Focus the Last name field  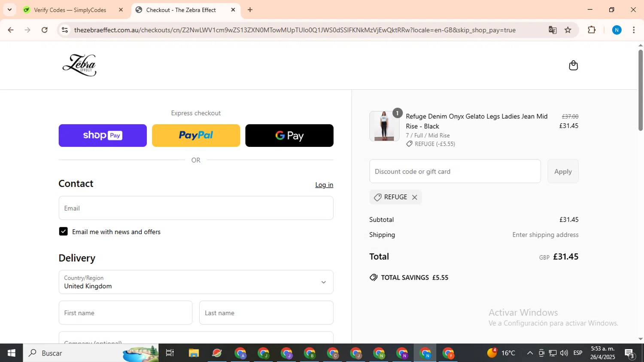[266, 313]
